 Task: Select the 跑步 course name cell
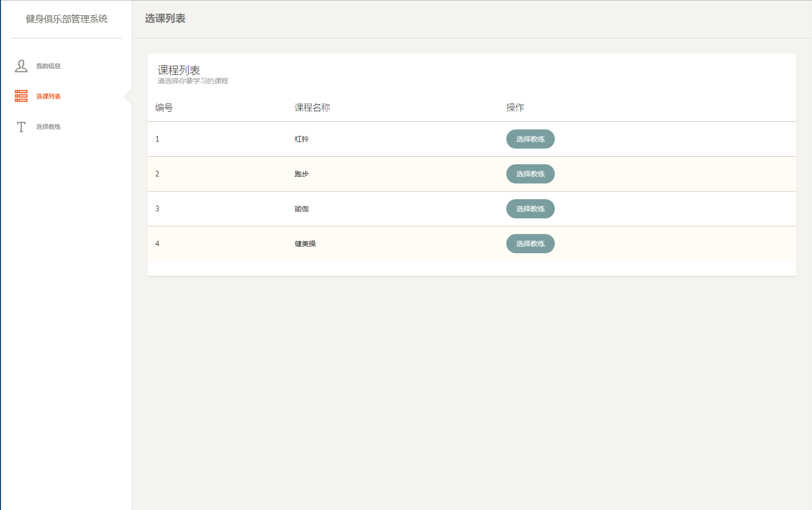[302, 174]
